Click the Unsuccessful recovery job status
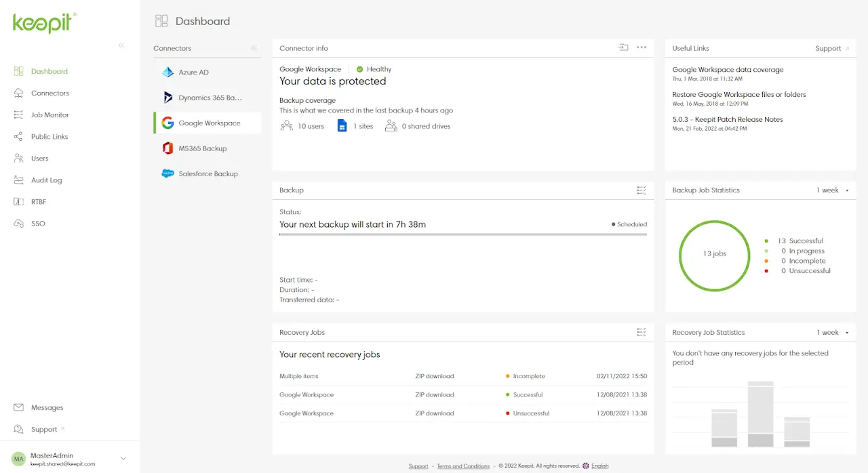 [x=528, y=413]
